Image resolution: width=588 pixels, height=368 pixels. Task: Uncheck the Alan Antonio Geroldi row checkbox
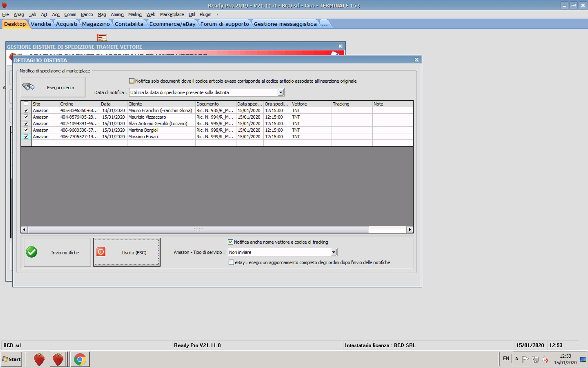point(26,124)
